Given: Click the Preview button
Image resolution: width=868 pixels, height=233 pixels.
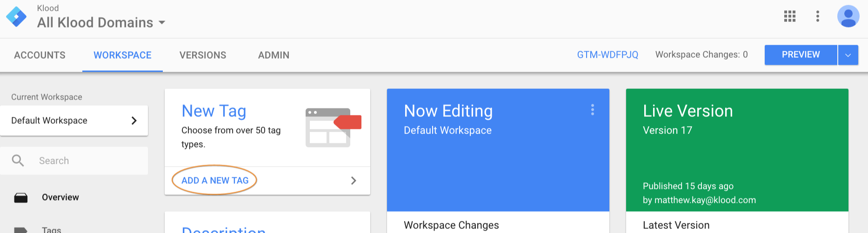Looking at the screenshot, I should pos(801,55).
